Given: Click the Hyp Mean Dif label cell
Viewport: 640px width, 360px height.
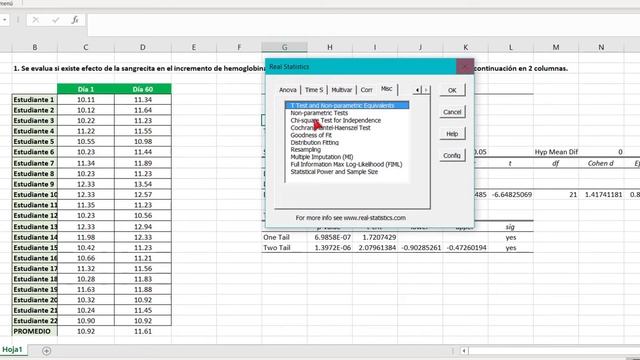Looking at the screenshot, I should (x=556, y=152).
